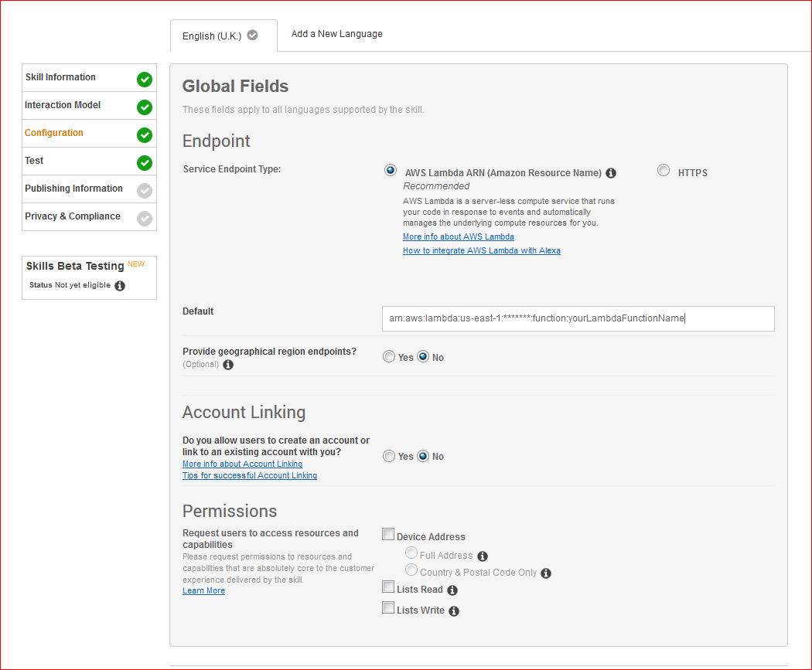Go to the Interaction Model section

tap(63, 105)
